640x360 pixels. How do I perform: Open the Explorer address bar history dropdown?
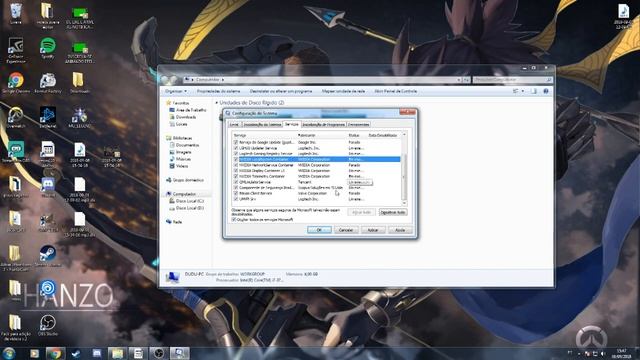(459, 80)
